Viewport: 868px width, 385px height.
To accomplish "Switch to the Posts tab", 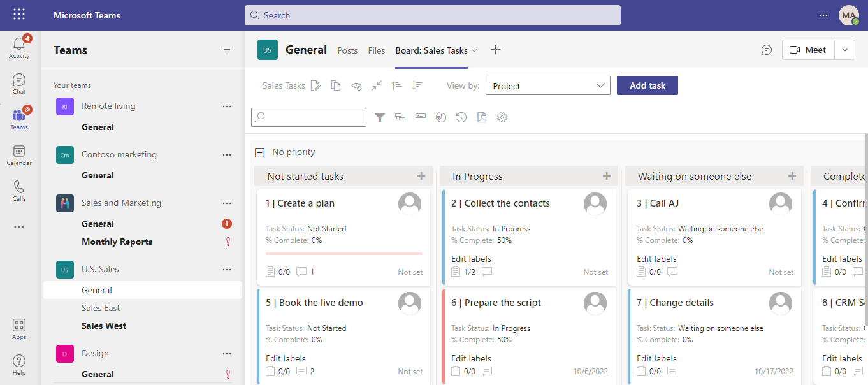I will click(347, 50).
